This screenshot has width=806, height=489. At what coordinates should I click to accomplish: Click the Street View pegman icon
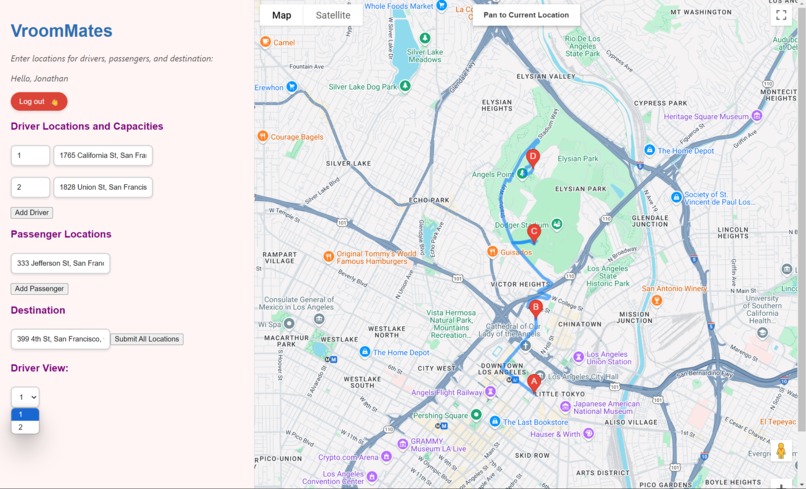[781, 451]
